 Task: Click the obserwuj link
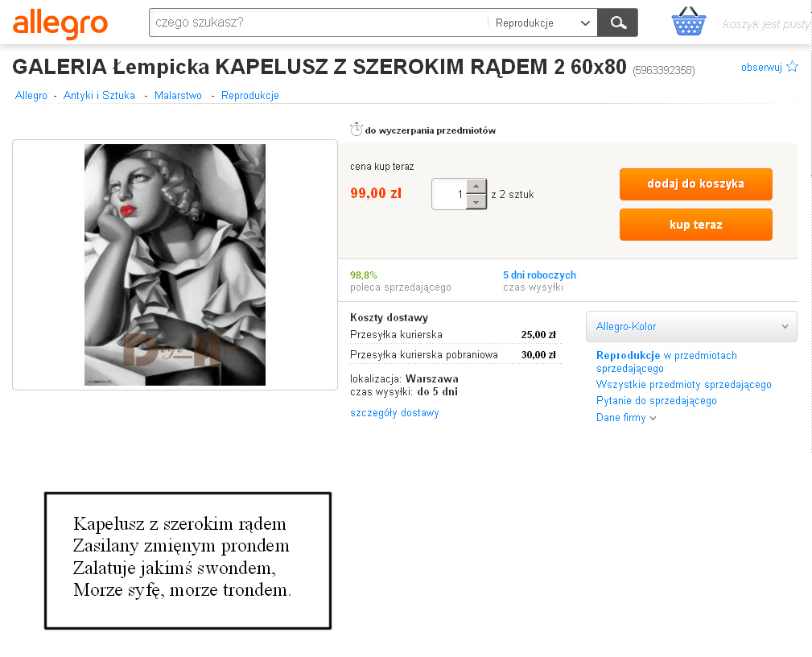pyautogui.click(x=761, y=68)
